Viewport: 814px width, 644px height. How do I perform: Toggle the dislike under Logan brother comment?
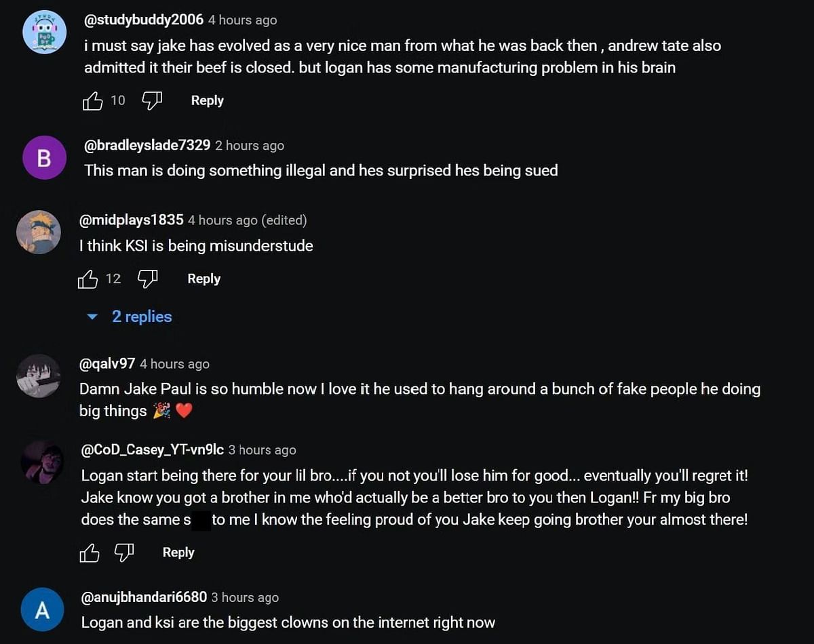click(124, 552)
